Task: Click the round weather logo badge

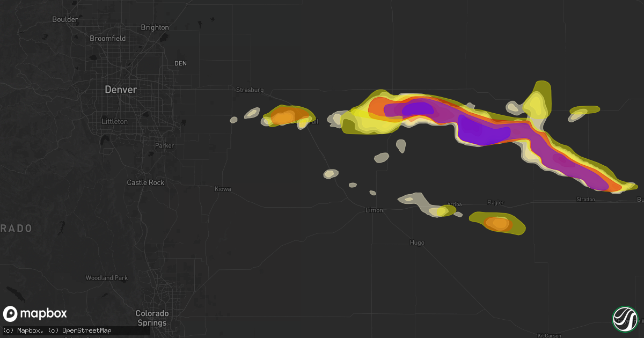Action: click(626, 319)
